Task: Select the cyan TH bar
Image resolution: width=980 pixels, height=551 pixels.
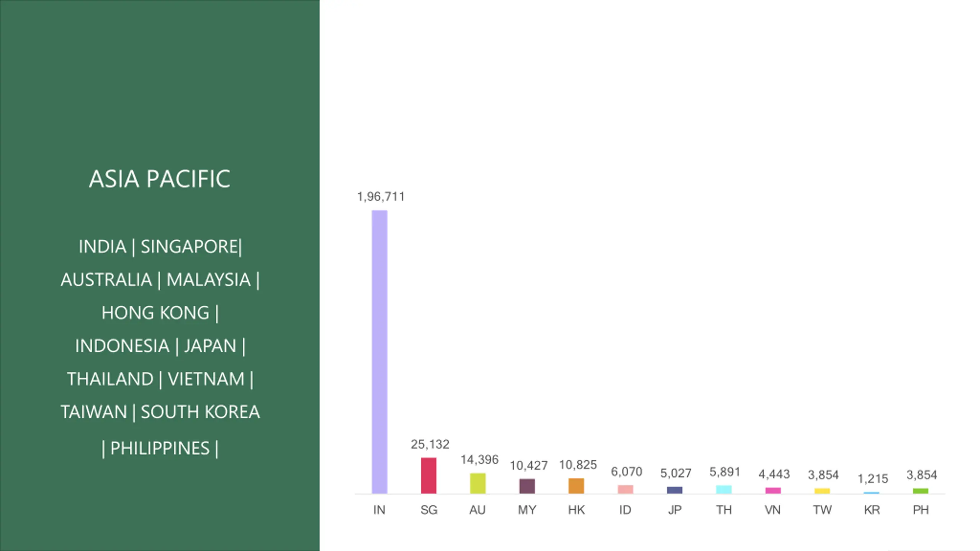Action: [x=724, y=489]
